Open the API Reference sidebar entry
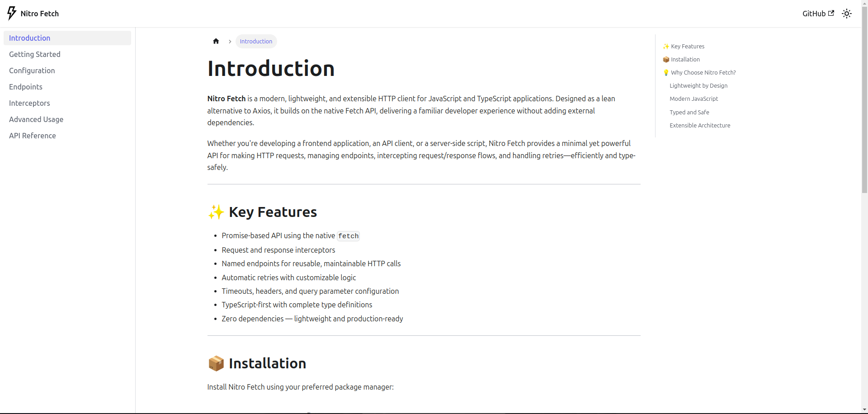Viewport: 868px width, 414px height. [x=32, y=136]
